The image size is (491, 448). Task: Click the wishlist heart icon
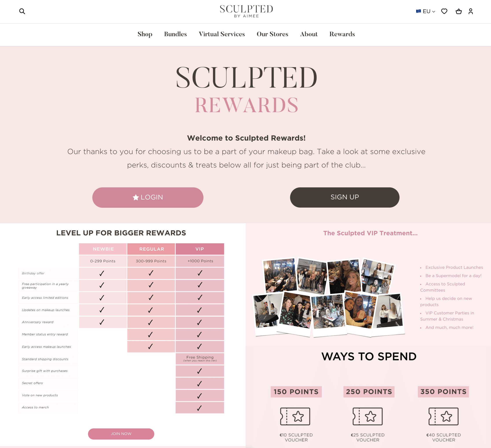coord(445,11)
